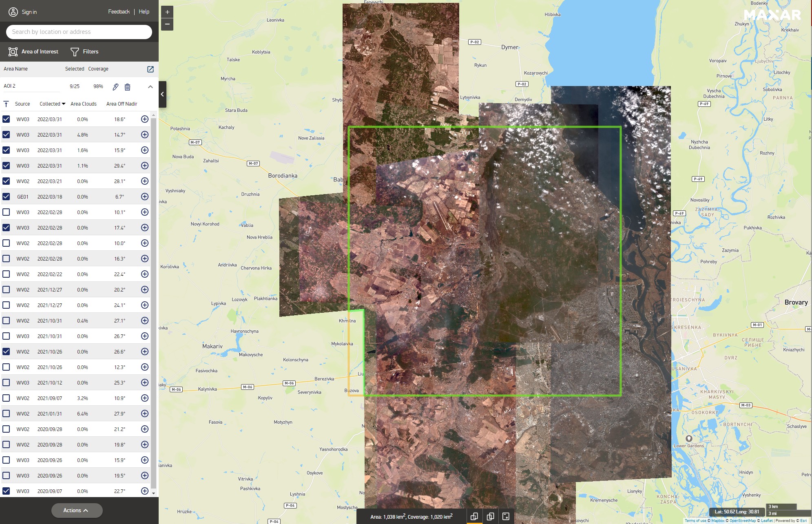Click the Sign in user icon

[13, 12]
